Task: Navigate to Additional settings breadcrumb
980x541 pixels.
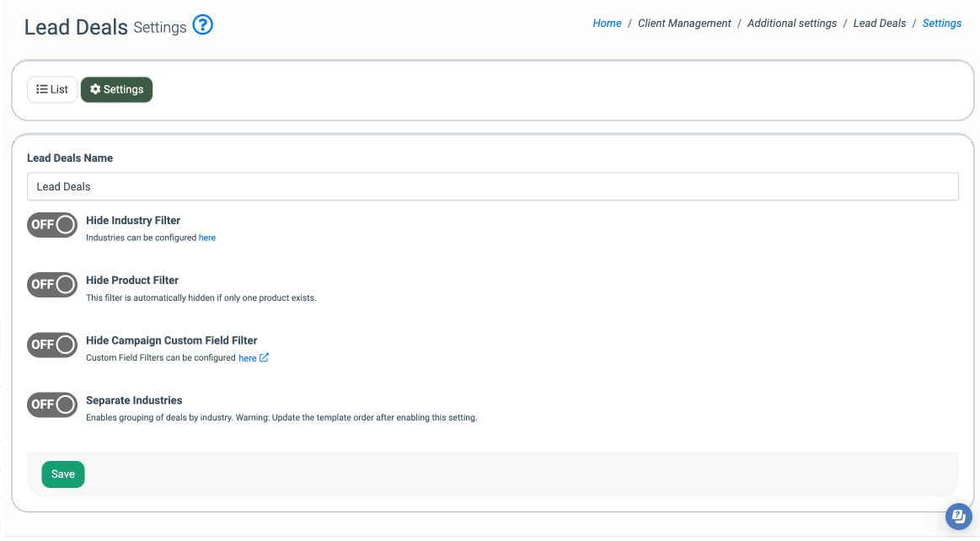Action: pyautogui.click(x=791, y=24)
